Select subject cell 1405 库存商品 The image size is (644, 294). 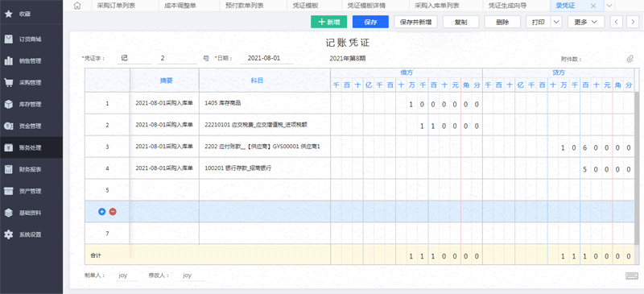(265, 103)
